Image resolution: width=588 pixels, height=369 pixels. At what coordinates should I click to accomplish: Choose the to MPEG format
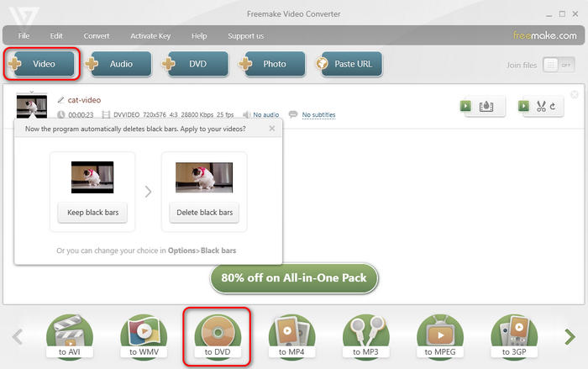(x=440, y=337)
